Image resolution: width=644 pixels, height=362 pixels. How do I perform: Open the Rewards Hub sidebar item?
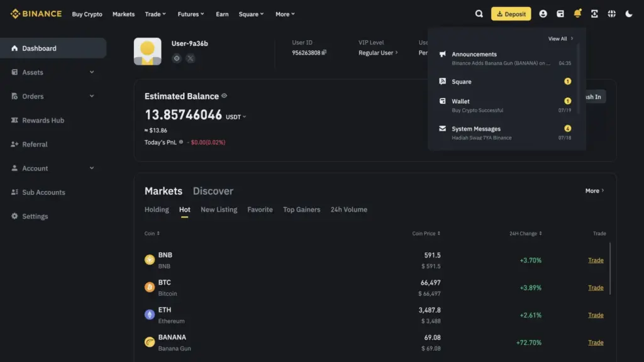[39, 120]
